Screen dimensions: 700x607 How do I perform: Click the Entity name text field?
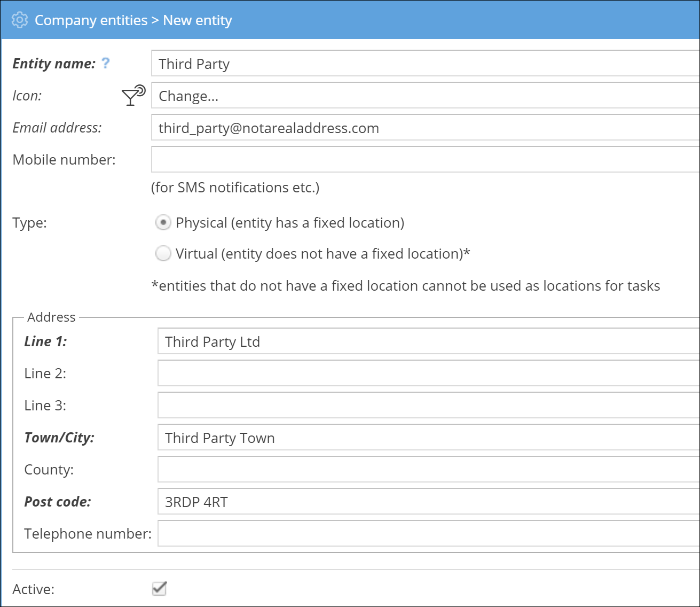pos(425,64)
